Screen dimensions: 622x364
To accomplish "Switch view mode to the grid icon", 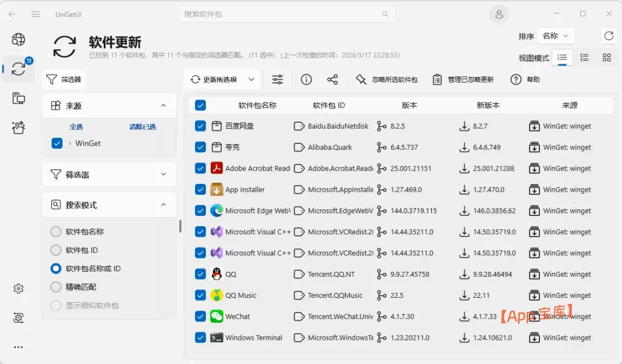I will coord(607,58).
